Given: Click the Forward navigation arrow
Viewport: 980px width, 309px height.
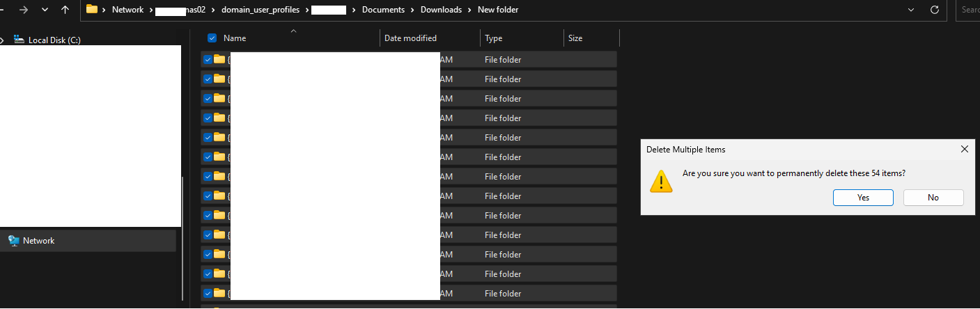Looking at the screenshot, I should pos(23,10).
